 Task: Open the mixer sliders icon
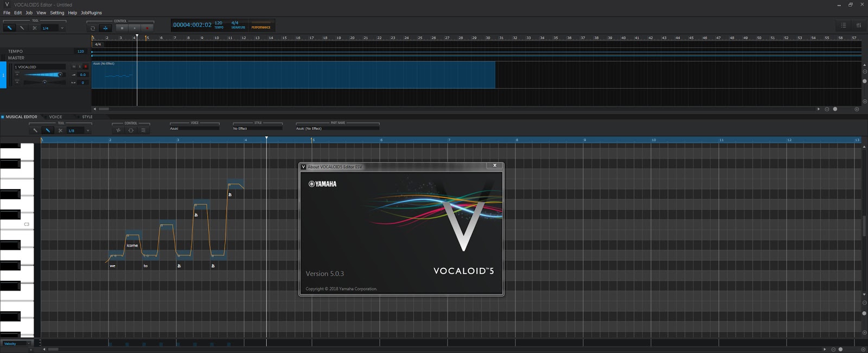pyautogui.click(x=859, y=25)
